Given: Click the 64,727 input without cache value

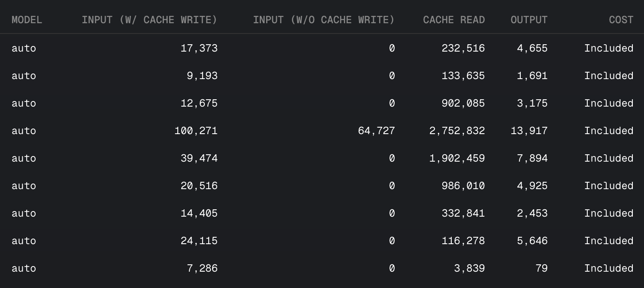Looking at the screenshot, I should tap(376, 131).
